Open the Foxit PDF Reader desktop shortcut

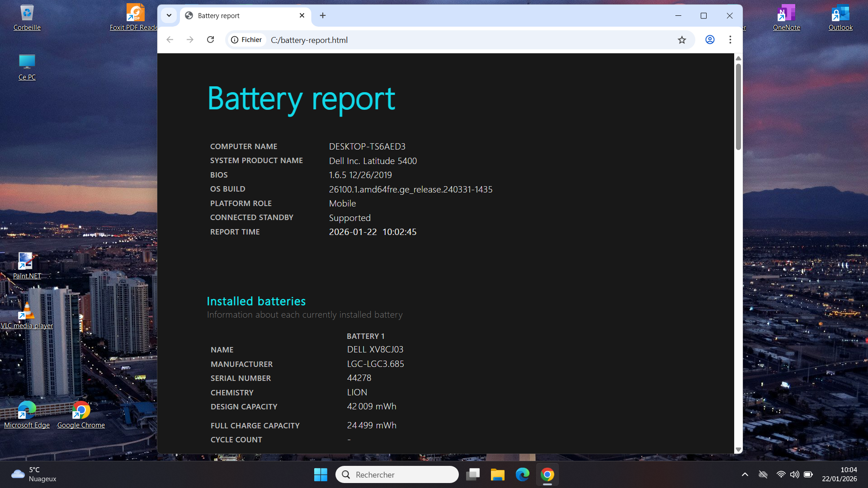coord(135,18)
